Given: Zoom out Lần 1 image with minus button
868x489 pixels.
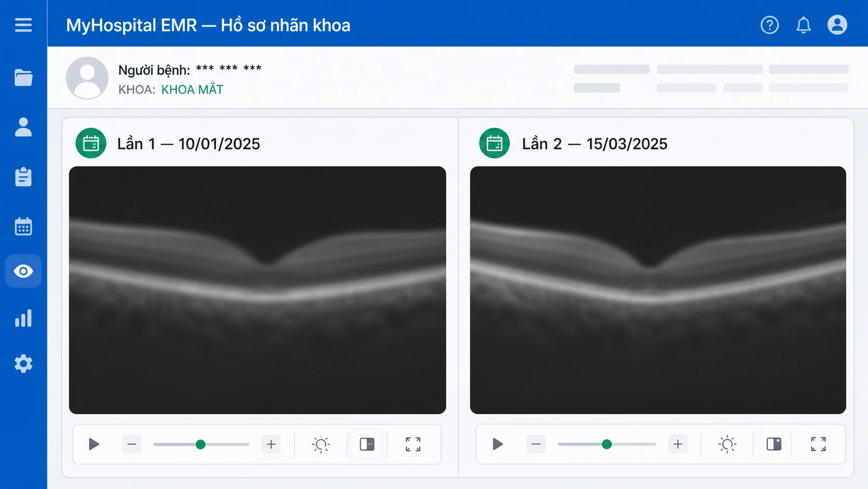Looking at the screenshot, I should (132, 444).
